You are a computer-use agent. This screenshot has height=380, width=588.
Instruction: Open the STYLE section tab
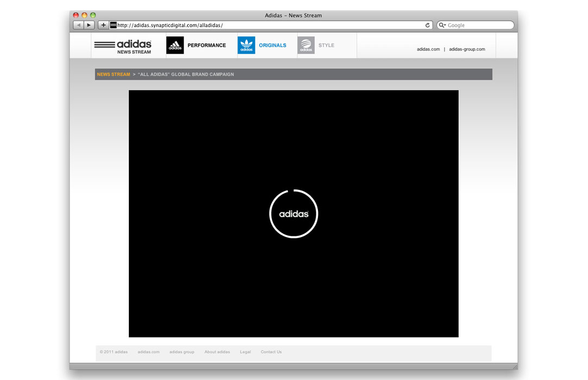[x=326, y=46]
